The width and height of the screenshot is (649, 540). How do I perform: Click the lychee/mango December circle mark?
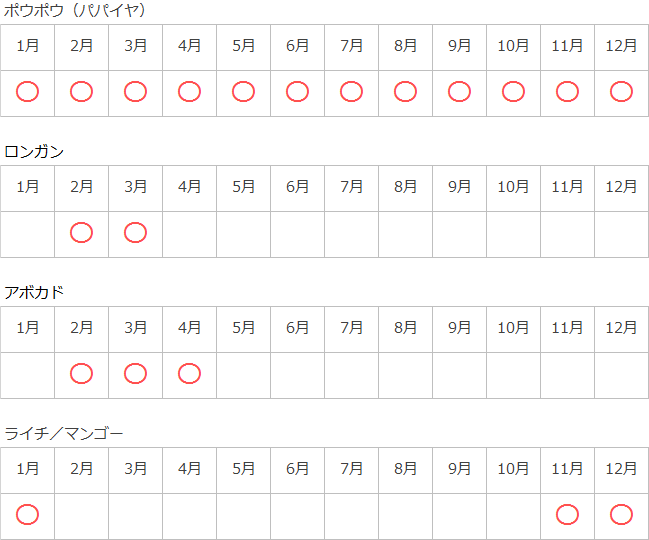click(621, 514)
